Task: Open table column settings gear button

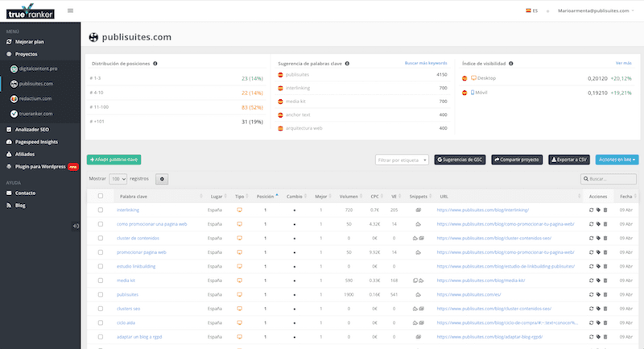Action: point(162,179)
